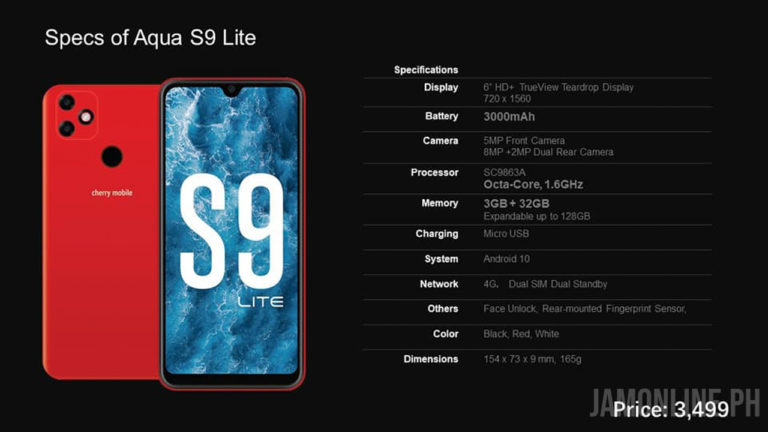The height and width of the screenshot is (432, 768).
Task: Click the '3000mAh' battery value
Action: click(x=509, y=117)
